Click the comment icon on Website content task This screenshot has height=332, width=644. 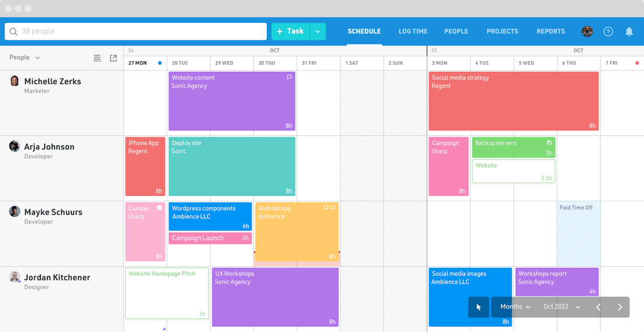pos(289,77)
